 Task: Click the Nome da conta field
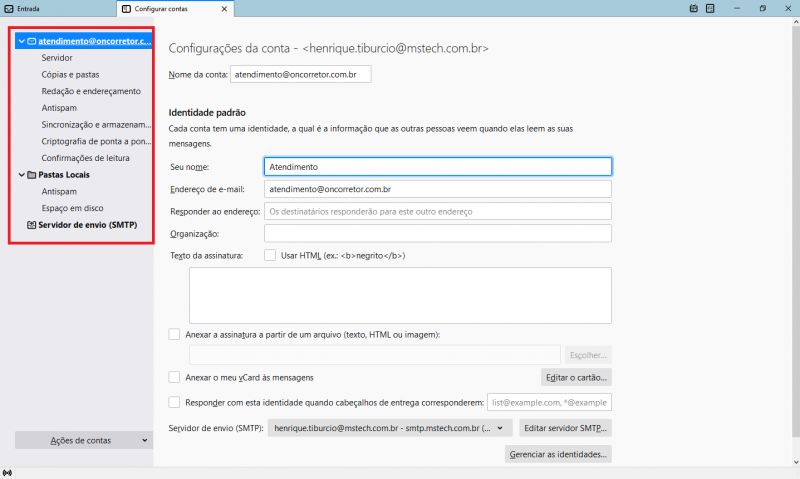(301, 74)
